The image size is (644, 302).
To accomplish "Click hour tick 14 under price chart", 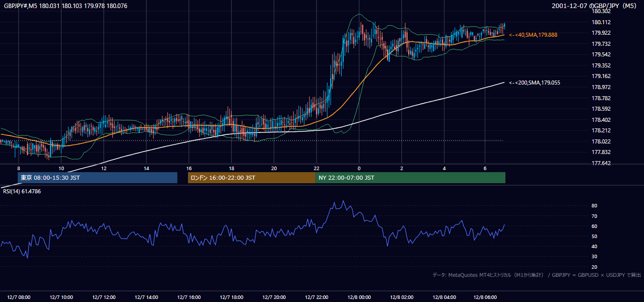I will pyautogui.click(x=146, y=168).
